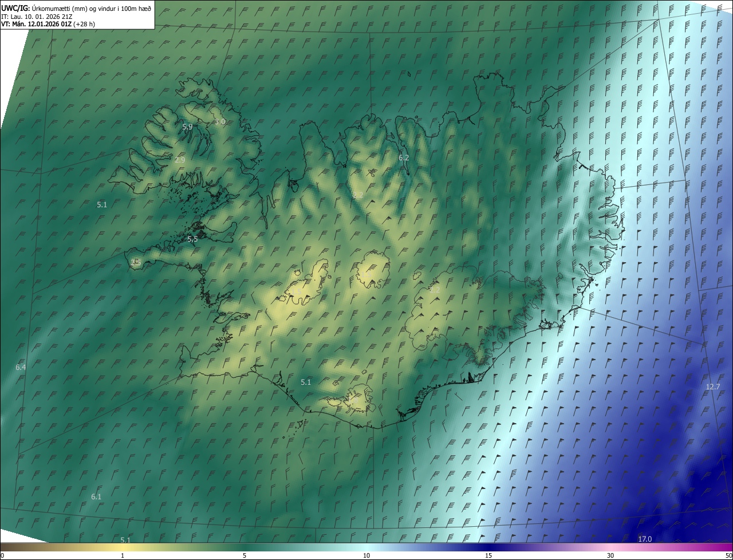Select the VT line 'Mán. 12.01.2026 01Z (+28 h)'
Image resolution: width=733 pixels, height=560 pixels.
click(48, 24)
